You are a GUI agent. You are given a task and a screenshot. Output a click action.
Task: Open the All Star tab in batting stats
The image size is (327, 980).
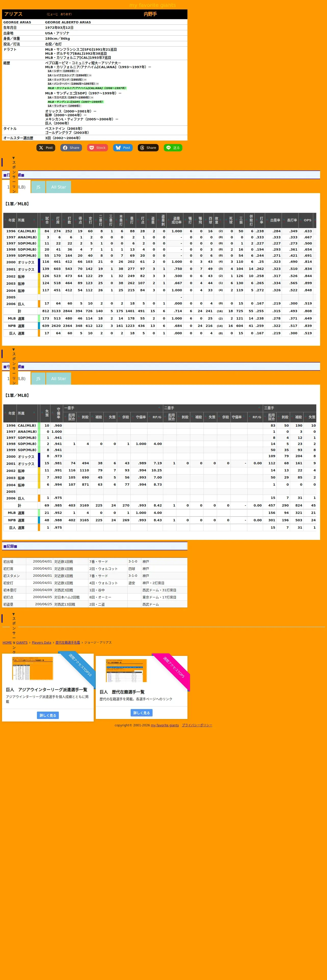[58, 187]
